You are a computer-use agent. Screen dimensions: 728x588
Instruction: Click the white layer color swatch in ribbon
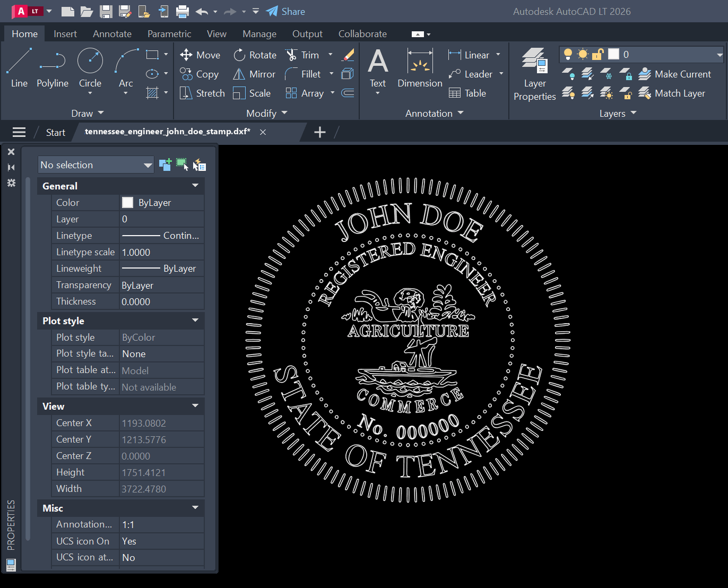(613, 54)
